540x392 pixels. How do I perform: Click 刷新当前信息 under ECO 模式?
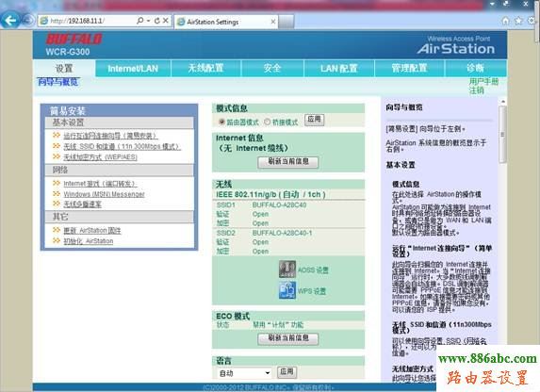pos(288,338)
